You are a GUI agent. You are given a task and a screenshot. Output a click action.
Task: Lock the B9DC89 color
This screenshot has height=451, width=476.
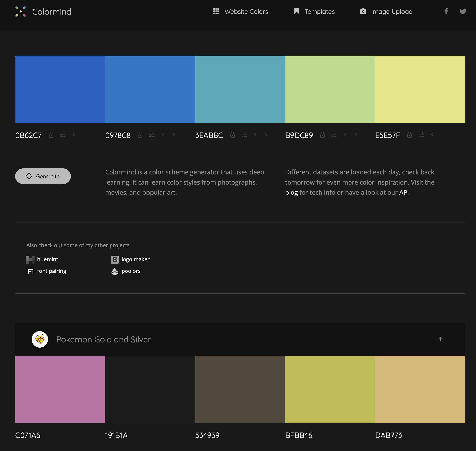pos(322,135)
